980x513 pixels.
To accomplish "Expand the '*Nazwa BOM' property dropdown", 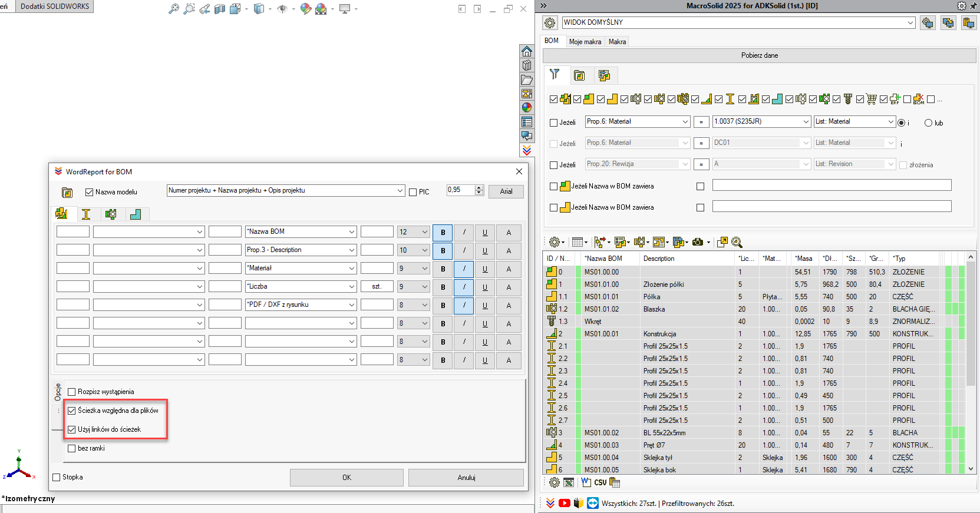I will pos(351,231).
